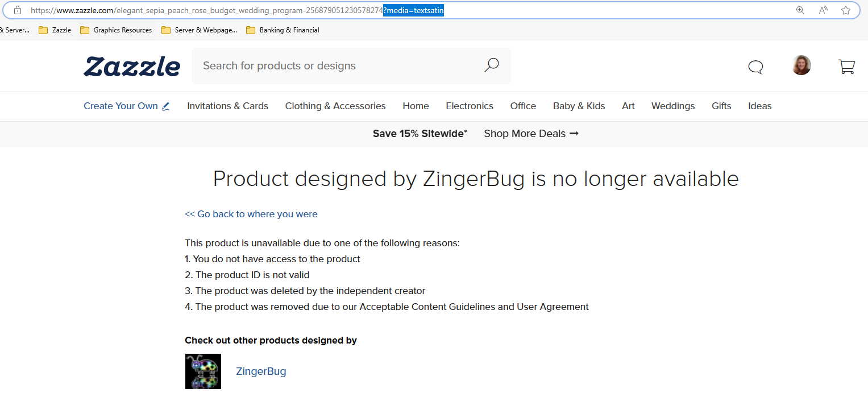Open the Weddings menu

[x=673, y=106]
